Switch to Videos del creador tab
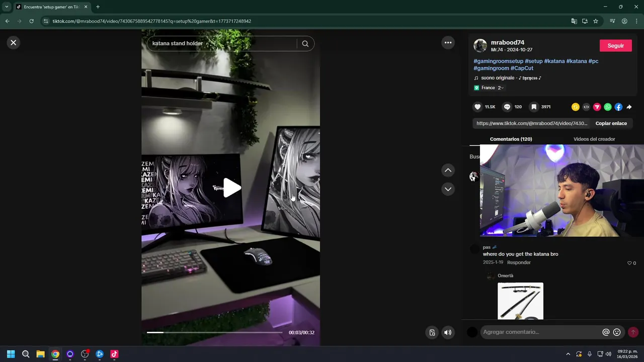The image size is (644, 362). 594,139
